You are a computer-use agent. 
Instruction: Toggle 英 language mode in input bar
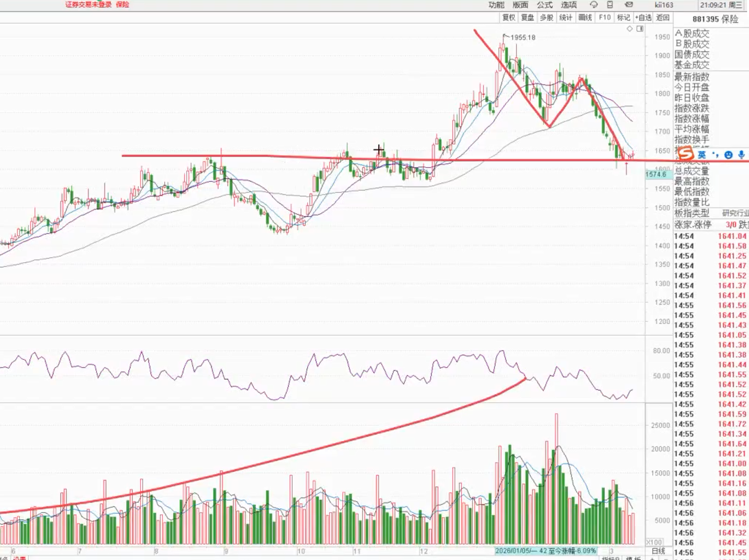[702, 155]
